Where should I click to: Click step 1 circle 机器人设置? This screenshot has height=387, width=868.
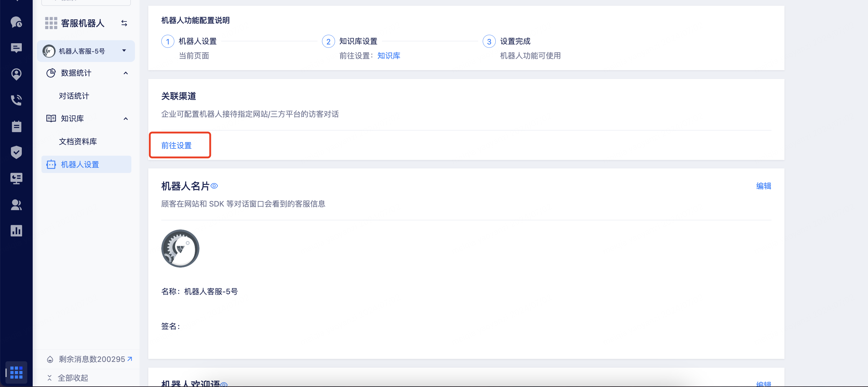pos(168,41)
